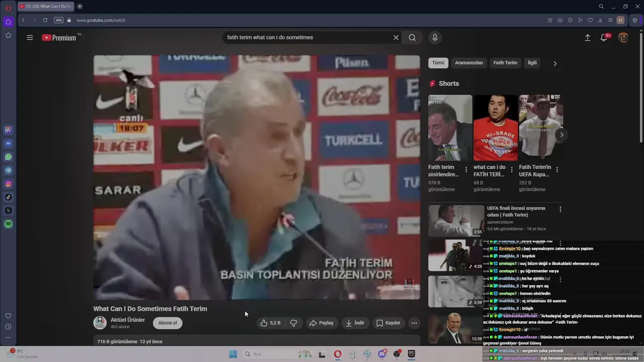Open browser downloads arrow icon
This screenshot has width=644, height=362.
(600, 20)
